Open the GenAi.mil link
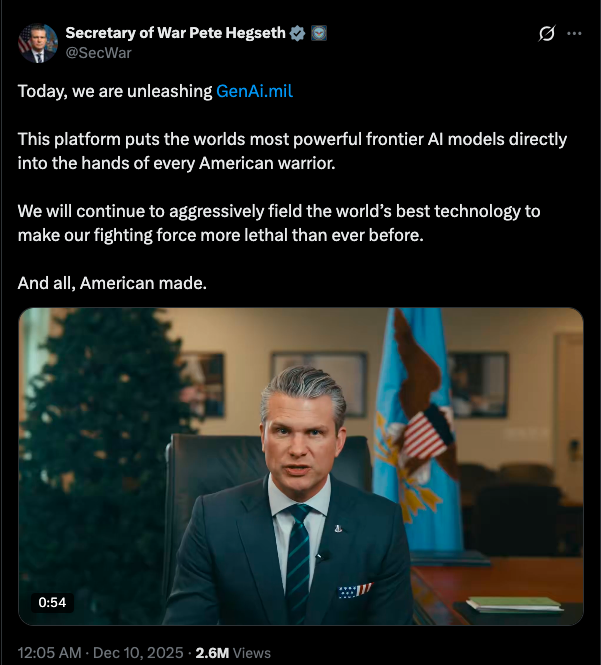Viewport: 601px width, 665px height. [x=254, y=91]
